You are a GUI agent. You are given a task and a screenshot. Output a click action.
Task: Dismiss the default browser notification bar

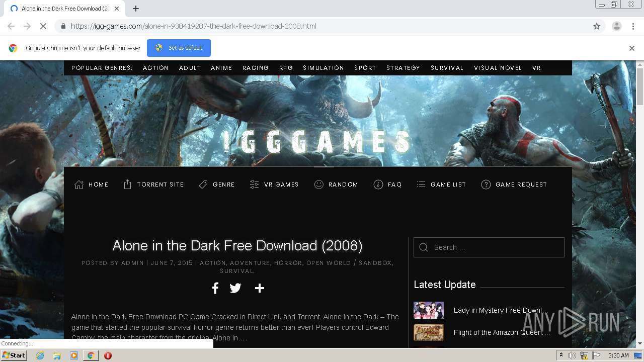coord(632,48)
